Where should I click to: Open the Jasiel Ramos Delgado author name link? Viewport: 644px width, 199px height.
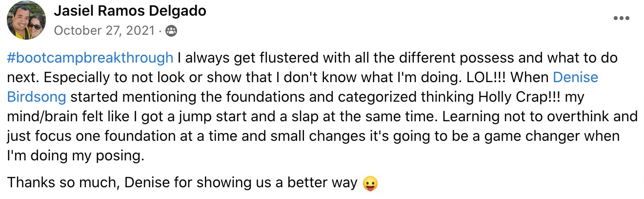click(x=130, y=11)
